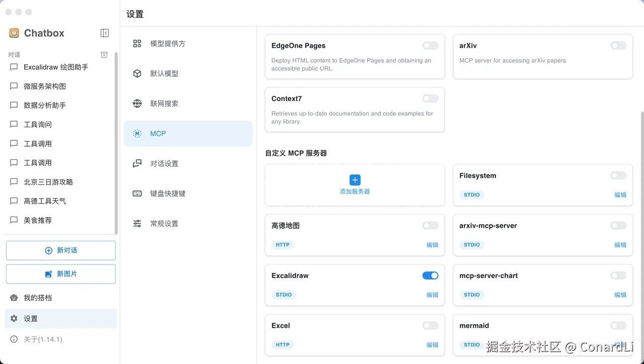Turn on the Filesystem server toggle
This screenshot has height=364, width=644.
[x=618, y=175]
